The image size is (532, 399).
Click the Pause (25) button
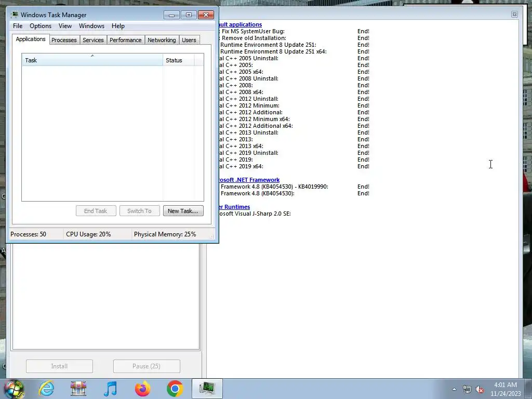click(x=146, y=366)
